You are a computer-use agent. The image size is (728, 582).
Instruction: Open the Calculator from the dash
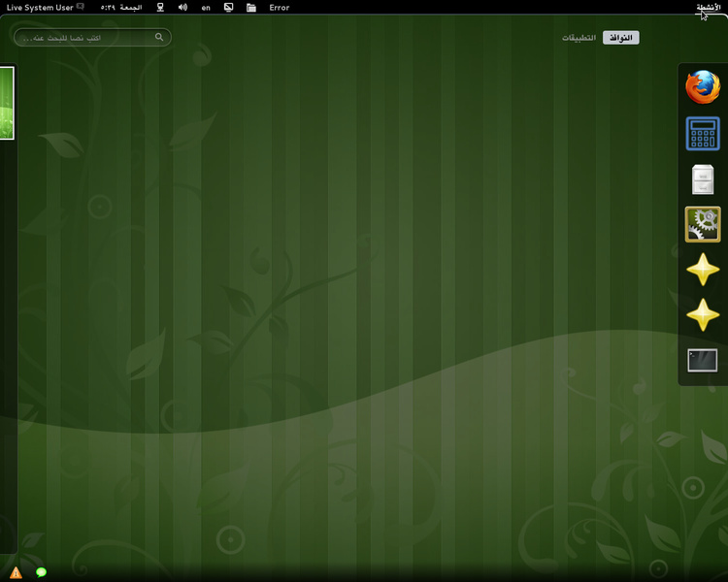(703, 133)
